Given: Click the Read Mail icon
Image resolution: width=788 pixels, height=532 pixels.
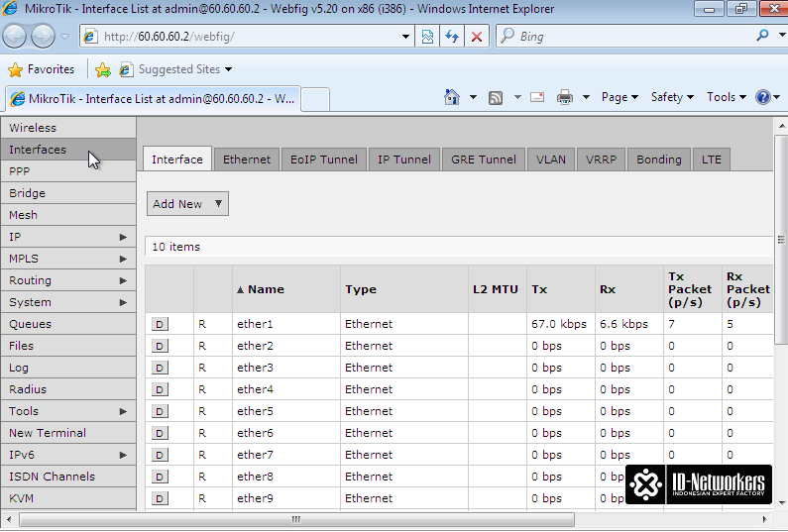Looking at the screenshot, I should pos(537,97).
